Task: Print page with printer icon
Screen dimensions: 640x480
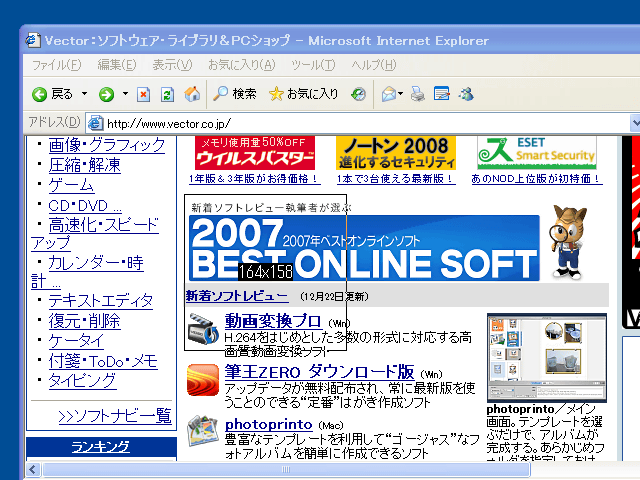Action: tap(418, 94)
